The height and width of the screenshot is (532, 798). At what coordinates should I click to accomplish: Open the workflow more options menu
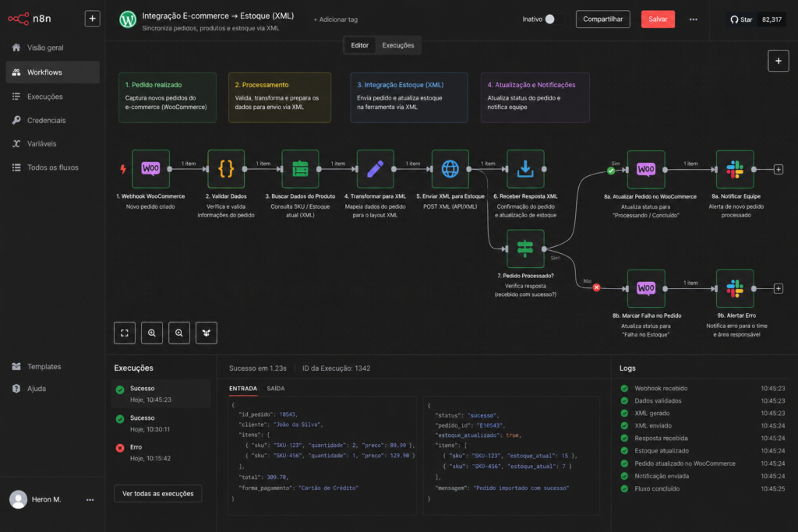[x=693, y=19]
